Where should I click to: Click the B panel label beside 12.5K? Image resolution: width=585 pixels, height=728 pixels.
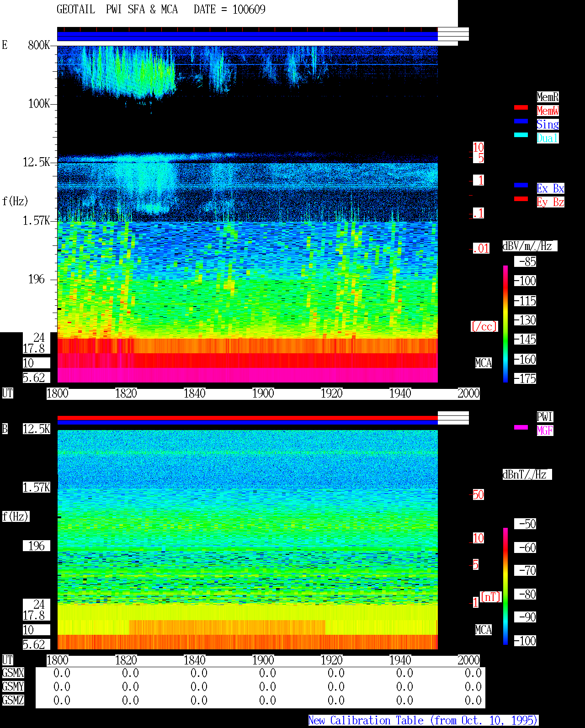pyautogui.click(x=5, y=429)
